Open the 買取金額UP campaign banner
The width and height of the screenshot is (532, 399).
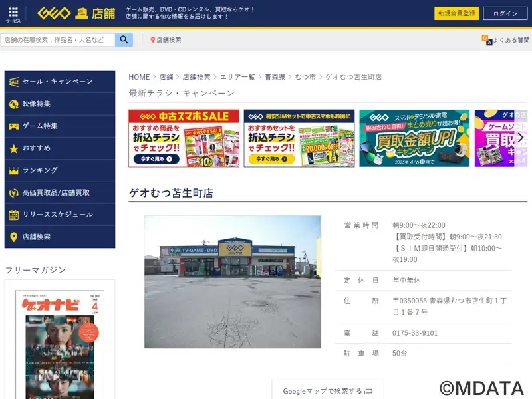click(414, 138)
